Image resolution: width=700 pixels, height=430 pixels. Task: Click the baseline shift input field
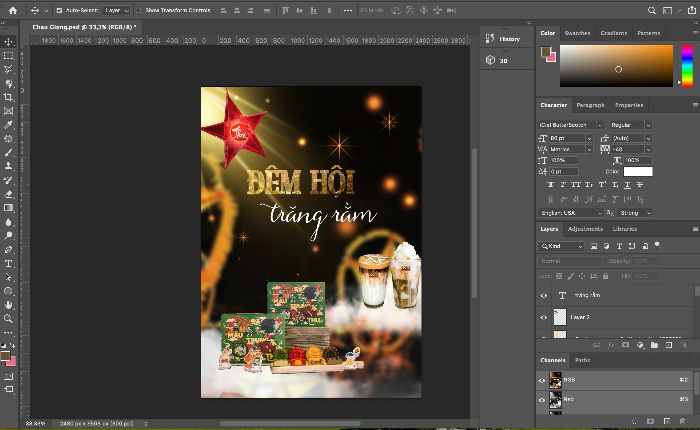point(564,171)
